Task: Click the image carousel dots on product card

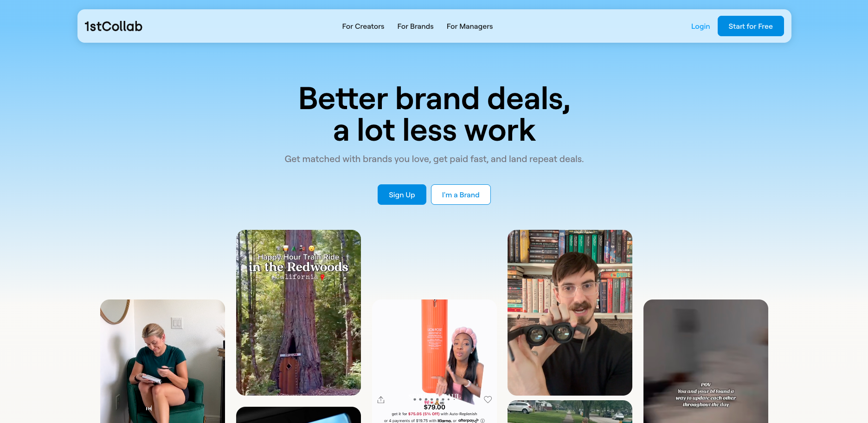Action: click(431, 399)
